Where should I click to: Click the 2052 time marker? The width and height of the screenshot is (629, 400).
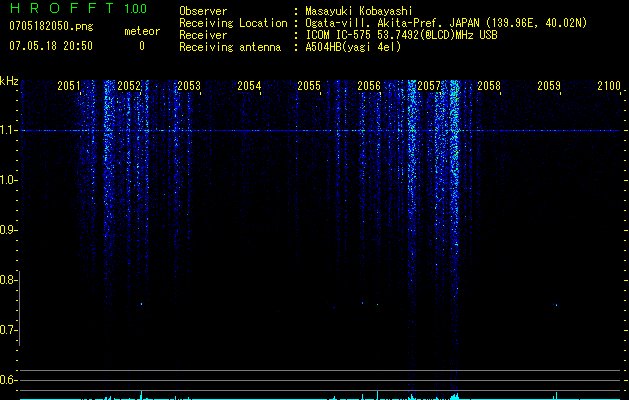click(x=129, y=86)
